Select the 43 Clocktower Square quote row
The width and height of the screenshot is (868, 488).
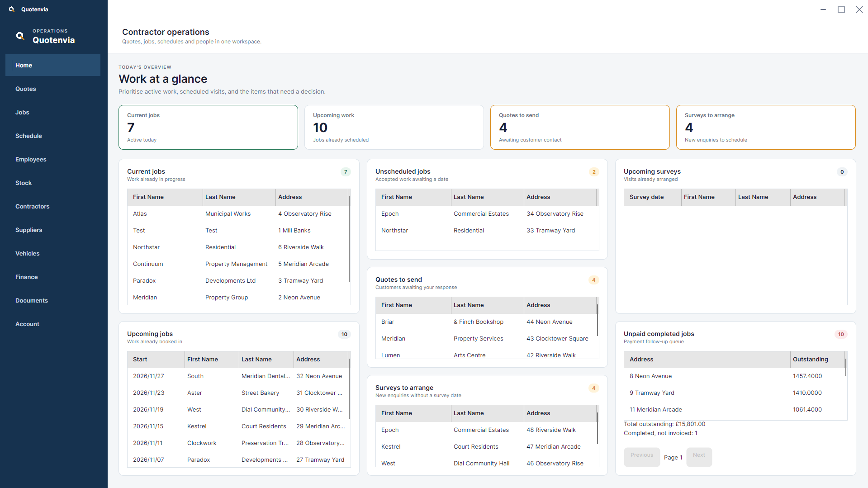point(486,338)
